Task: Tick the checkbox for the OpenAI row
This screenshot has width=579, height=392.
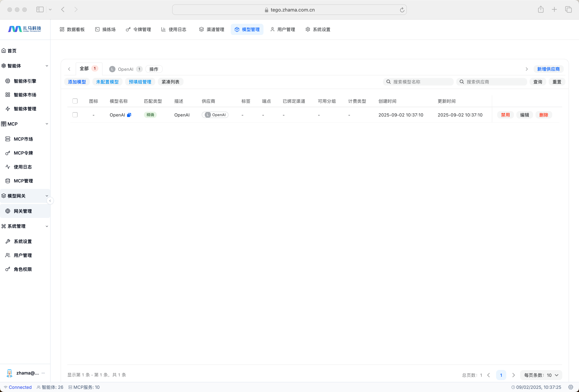Action: 75,115
